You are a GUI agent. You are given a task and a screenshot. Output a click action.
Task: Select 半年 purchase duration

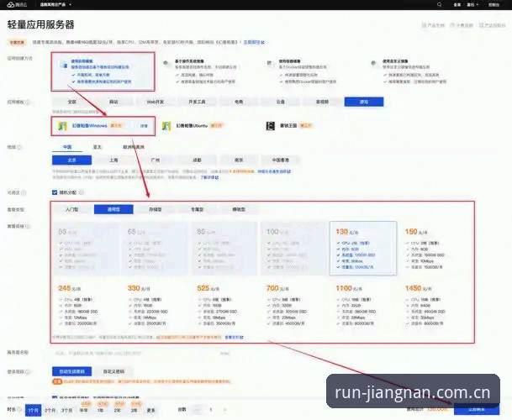point(84,410)
